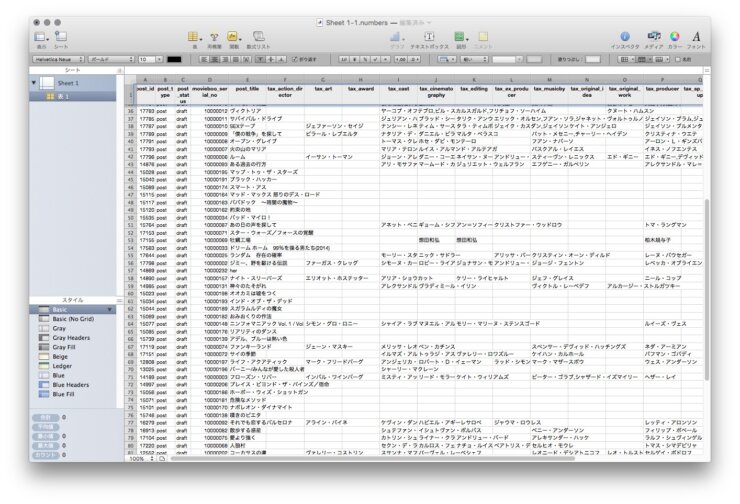The image size is (740, 504).
Task: Align cell content to top
Action: point(261,59)
